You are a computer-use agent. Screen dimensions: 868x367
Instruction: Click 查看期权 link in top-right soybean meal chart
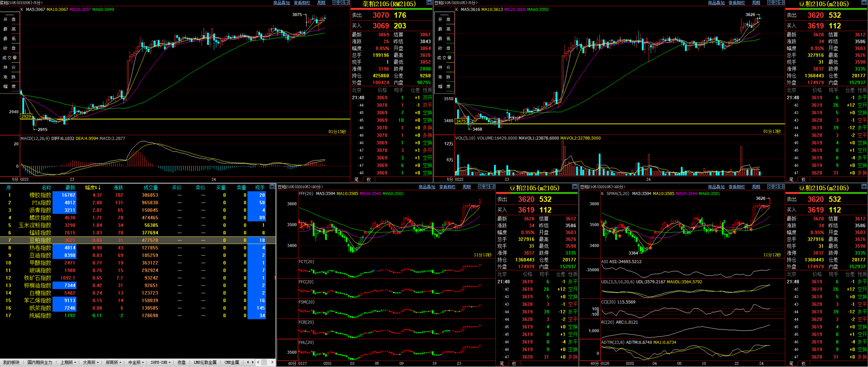737,3
